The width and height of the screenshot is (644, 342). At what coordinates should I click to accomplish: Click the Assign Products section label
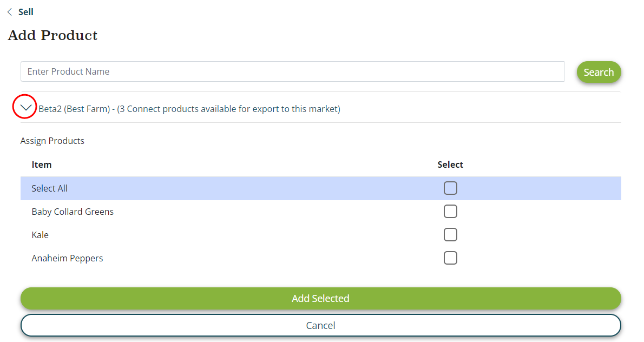click(x=52, y=141)
